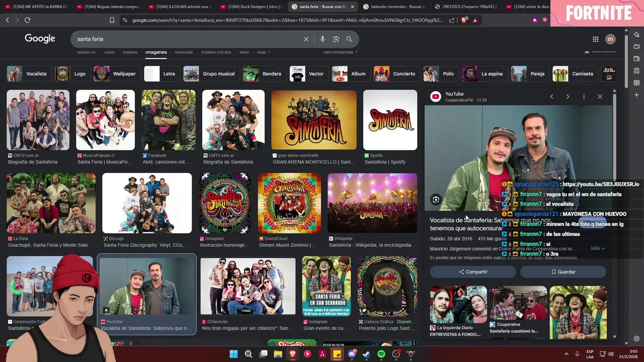Open the Santaferia Spotify logo thumbnail
This screenshot has width=644, height=362.
pyautogui.click(x=390, y=120)
